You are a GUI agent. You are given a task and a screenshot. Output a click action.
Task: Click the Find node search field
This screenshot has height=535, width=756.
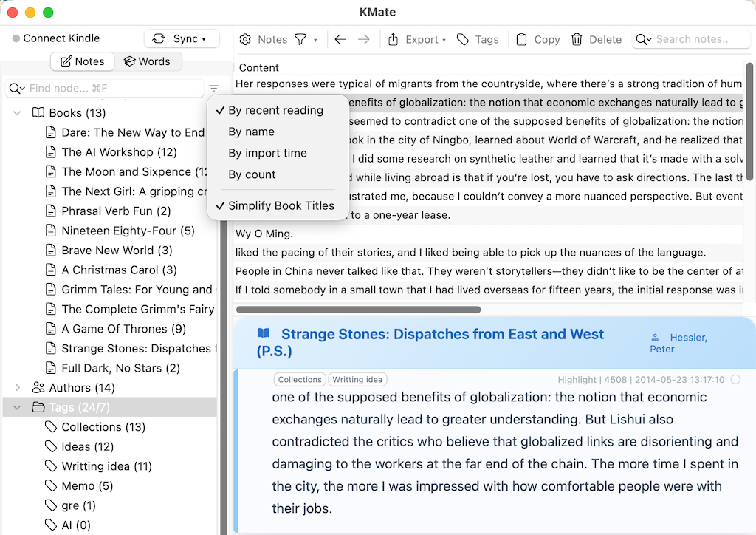click(x=103, y=87)
